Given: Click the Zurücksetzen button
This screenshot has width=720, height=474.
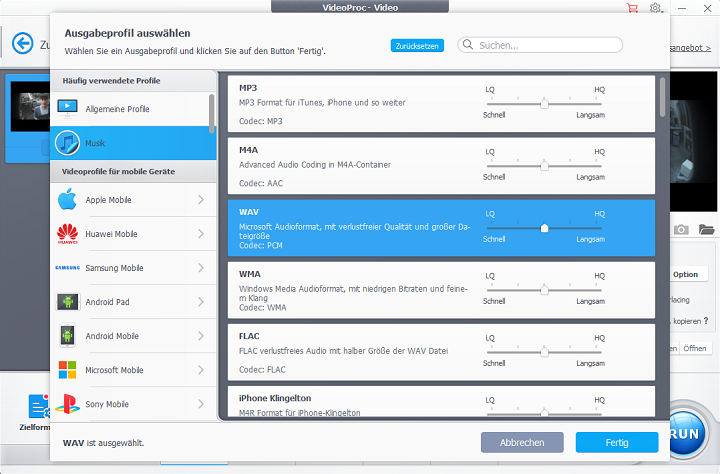Looking at the screenshot, I should tap(417, 45).
